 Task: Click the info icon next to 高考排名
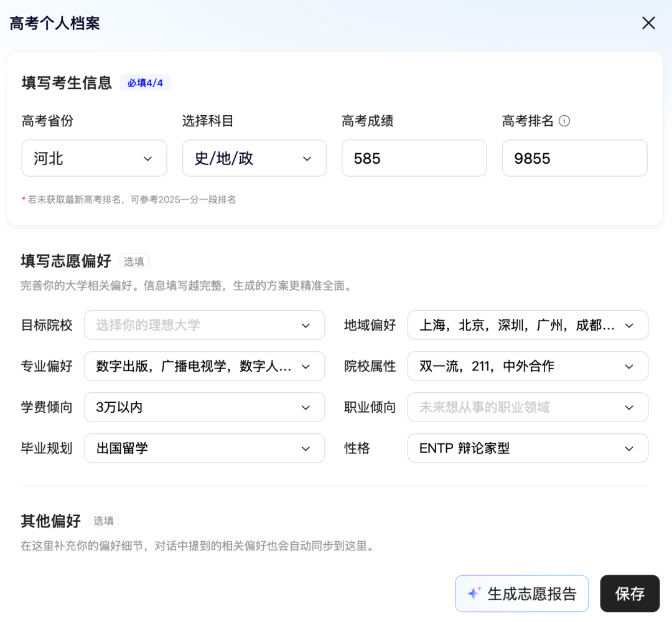point(564,121)
